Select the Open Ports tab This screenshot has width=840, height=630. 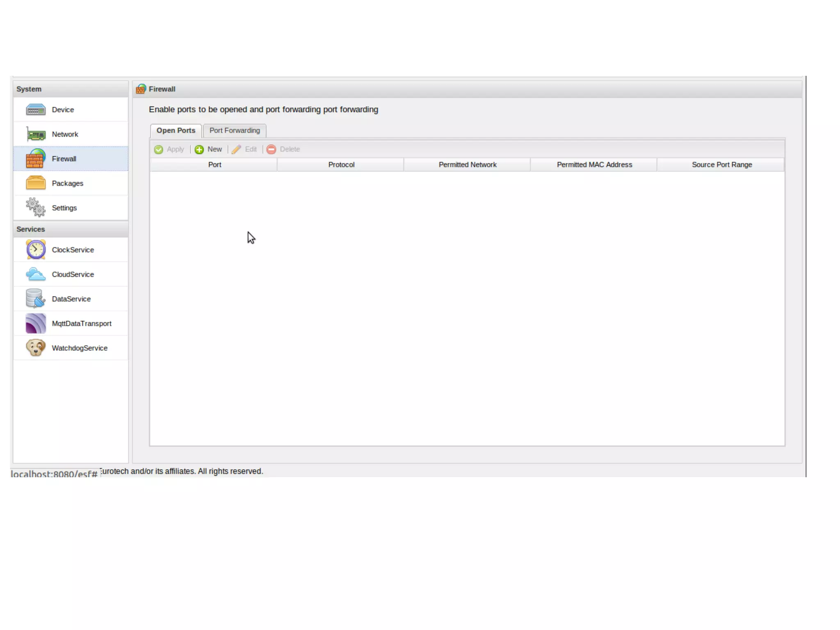176,130
